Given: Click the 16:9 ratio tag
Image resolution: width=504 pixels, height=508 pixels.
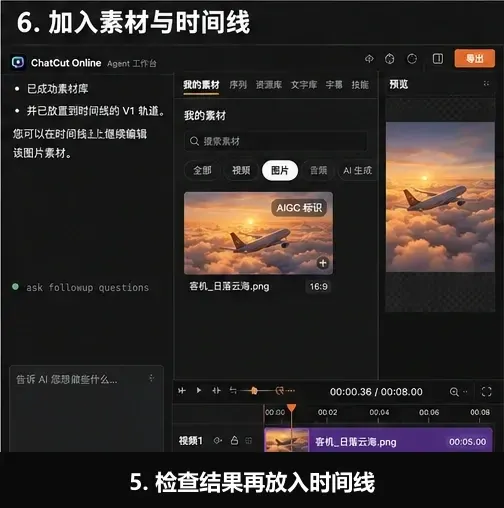Looking at the screenshot, I should tap(318, 286).
